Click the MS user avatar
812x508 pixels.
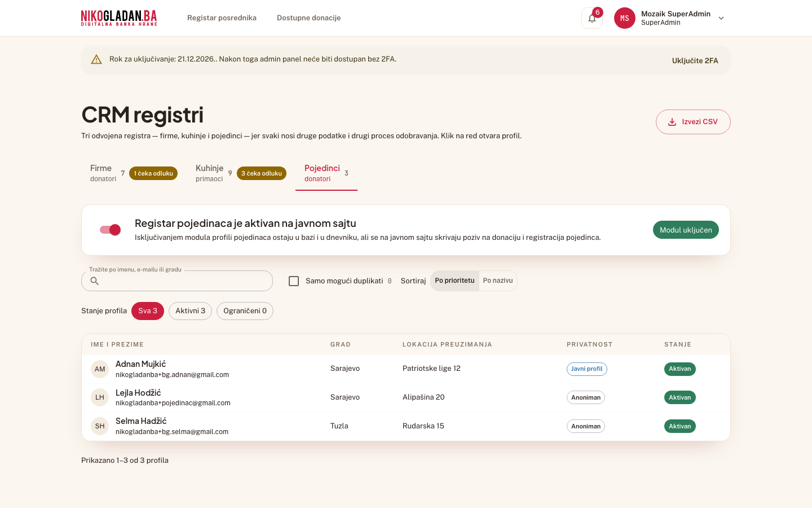(625, 18)
